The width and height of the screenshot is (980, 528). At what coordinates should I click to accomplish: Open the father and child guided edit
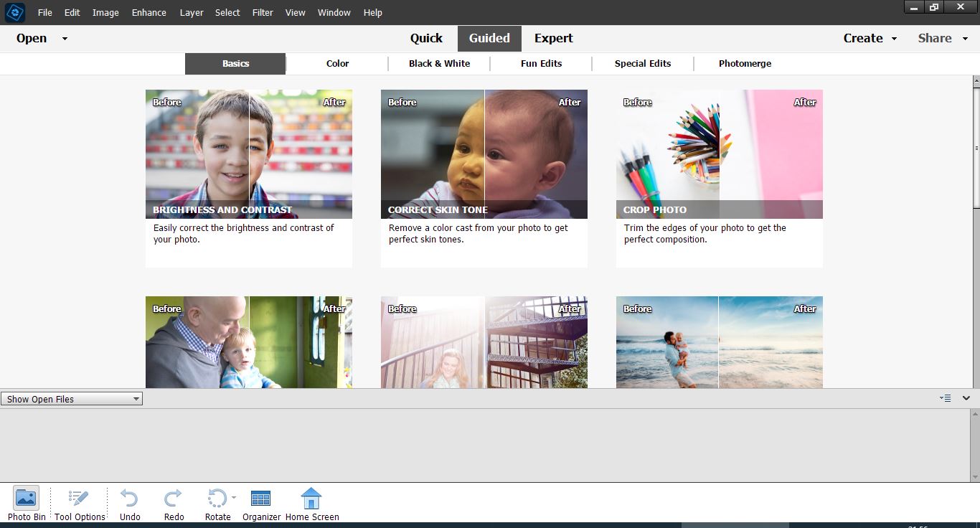[249, 342]
